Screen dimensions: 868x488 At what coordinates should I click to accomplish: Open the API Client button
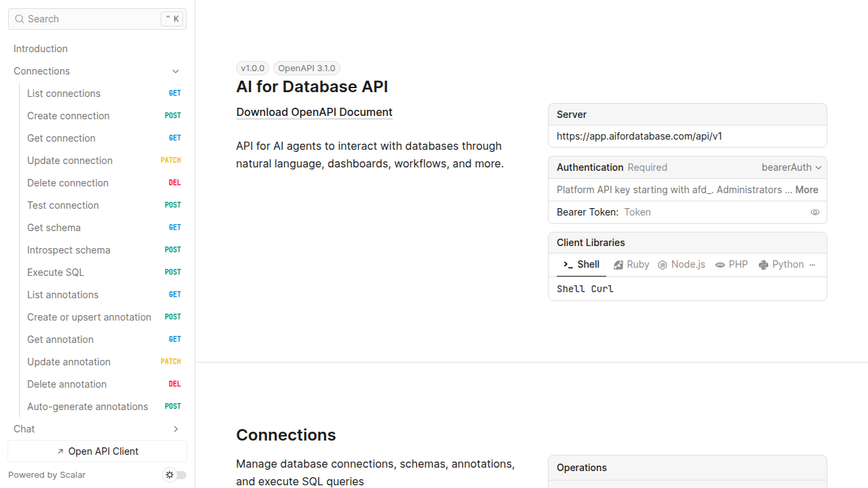pos(97,451)
